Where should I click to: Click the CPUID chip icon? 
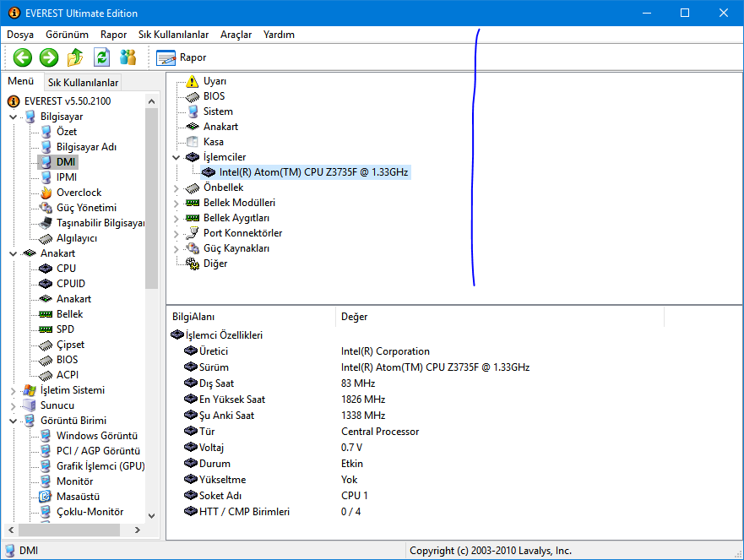click(x=46, y=284)
